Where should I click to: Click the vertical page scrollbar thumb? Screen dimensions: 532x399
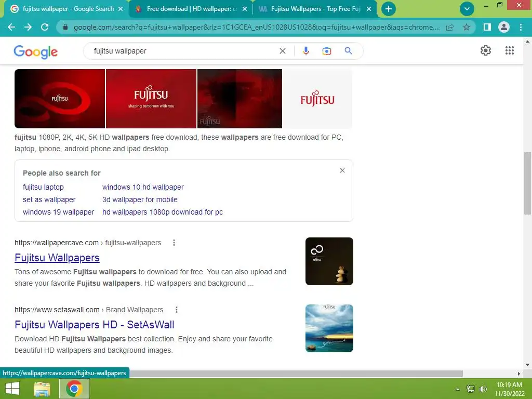coord(527,183)
